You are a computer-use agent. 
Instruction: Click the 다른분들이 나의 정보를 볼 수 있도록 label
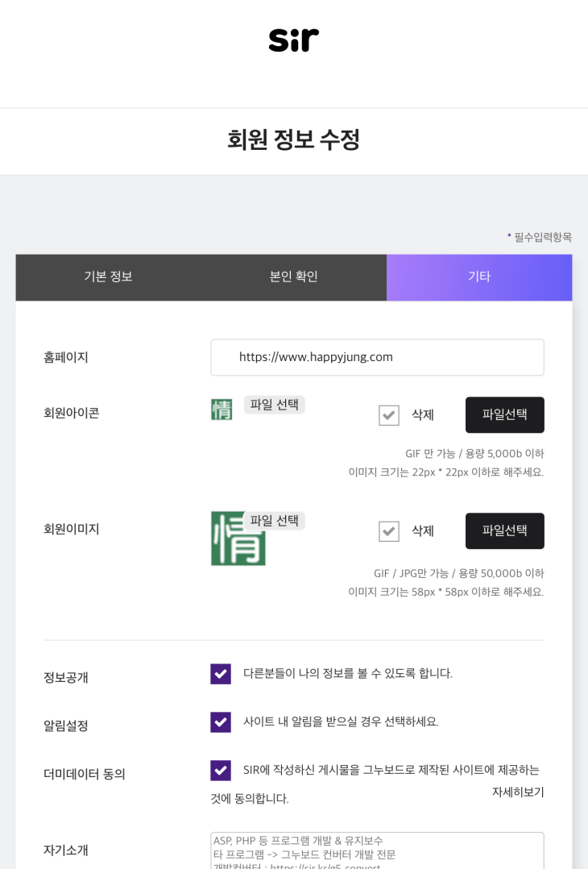[348, 673]
